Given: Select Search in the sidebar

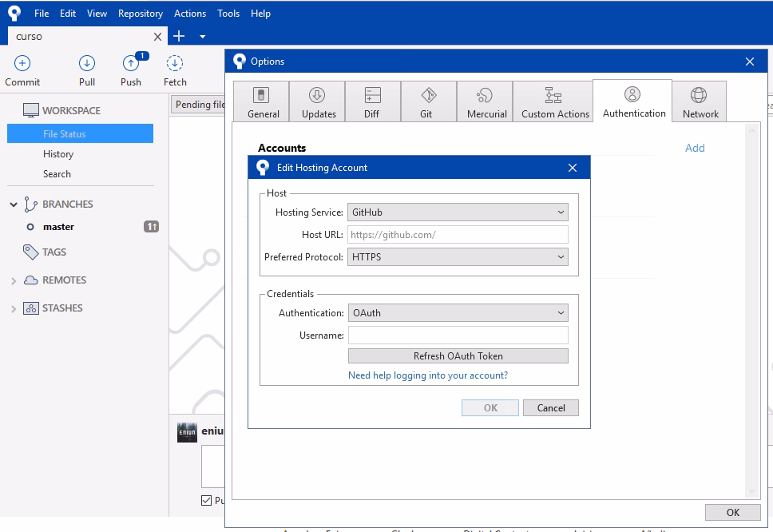Looking at the screenshot, I should 57,174.
